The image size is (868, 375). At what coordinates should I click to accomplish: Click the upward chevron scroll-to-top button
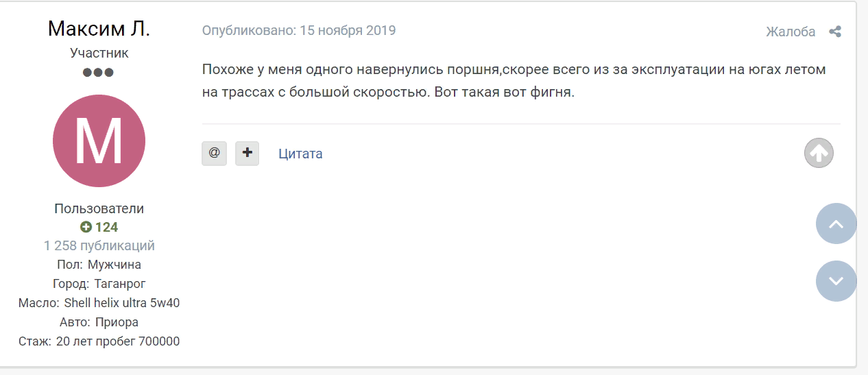(x=836, y=223)
